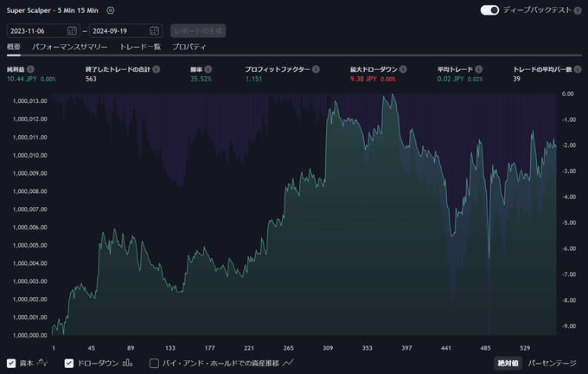
Task: Open strategy settings gear icon
Action: (110, 10)
